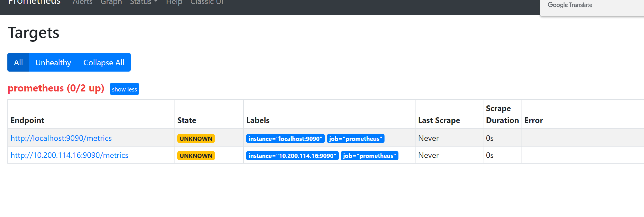Click the Scrape Duration column header
The image size is (644, 217).
pos(502,114)
